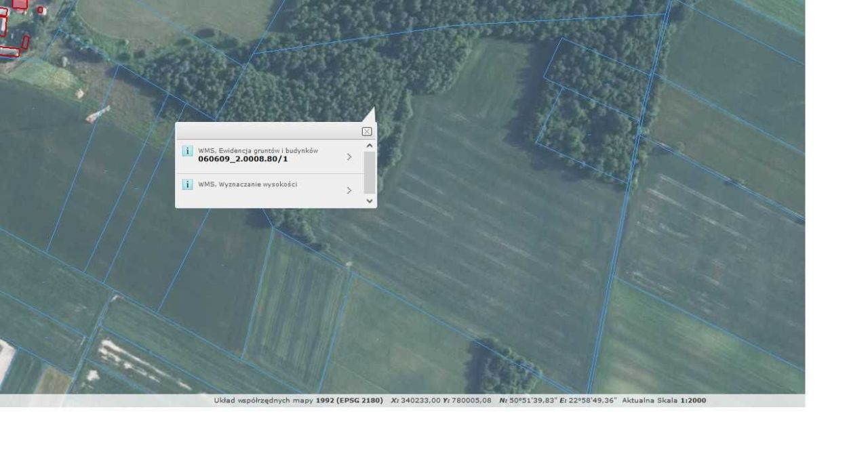Click the info icon beside Ewidencja gruntów i budynków
Screen dimensions: 868x460
pyautogui.click(x=188, y=150)
